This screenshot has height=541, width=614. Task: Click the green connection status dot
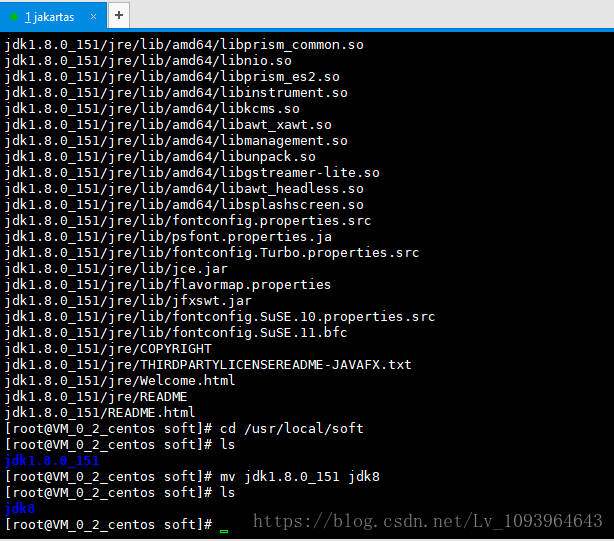[x=14, y=17]
